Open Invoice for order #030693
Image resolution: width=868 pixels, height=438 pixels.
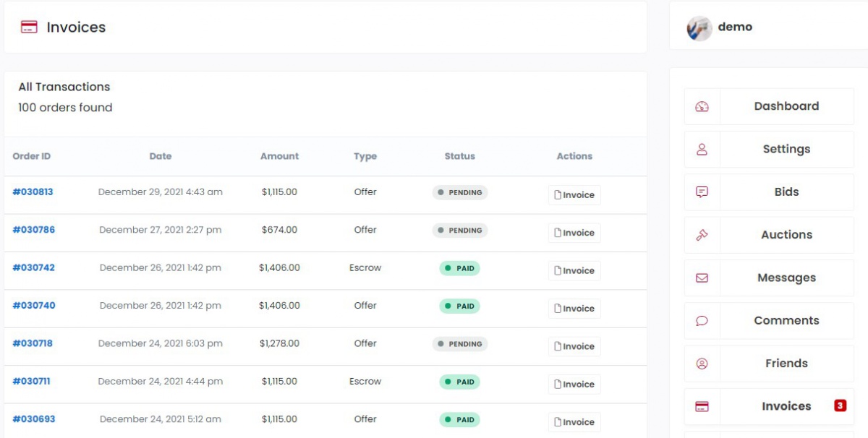(x=574, y=422)
